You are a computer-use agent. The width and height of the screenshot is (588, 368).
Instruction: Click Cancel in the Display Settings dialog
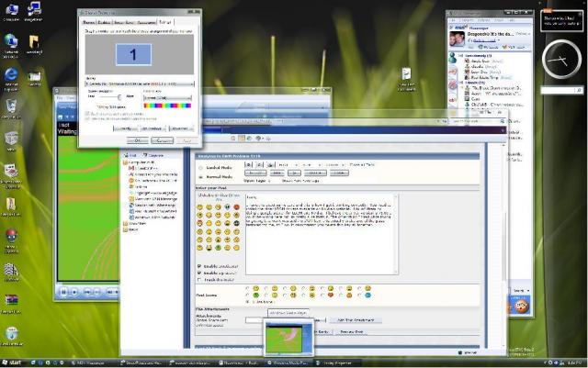pos(162,140)
